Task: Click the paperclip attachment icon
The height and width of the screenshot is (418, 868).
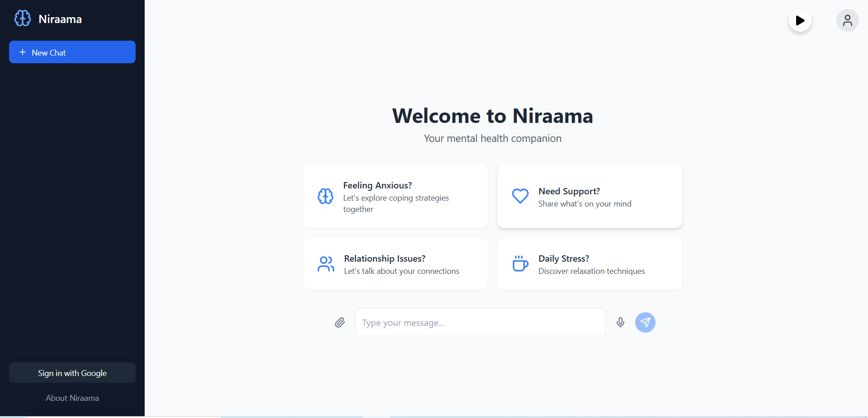Action: [340, 322]
